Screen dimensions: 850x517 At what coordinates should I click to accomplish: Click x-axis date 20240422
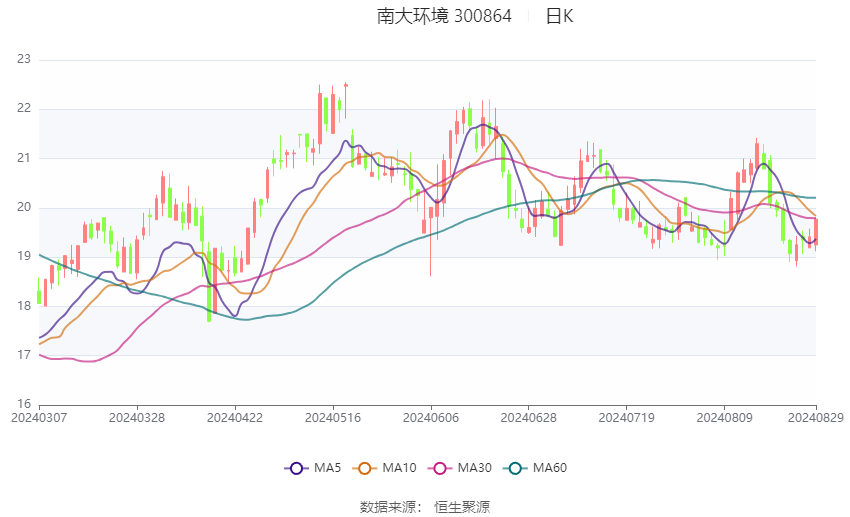click(x=235, y=418)
